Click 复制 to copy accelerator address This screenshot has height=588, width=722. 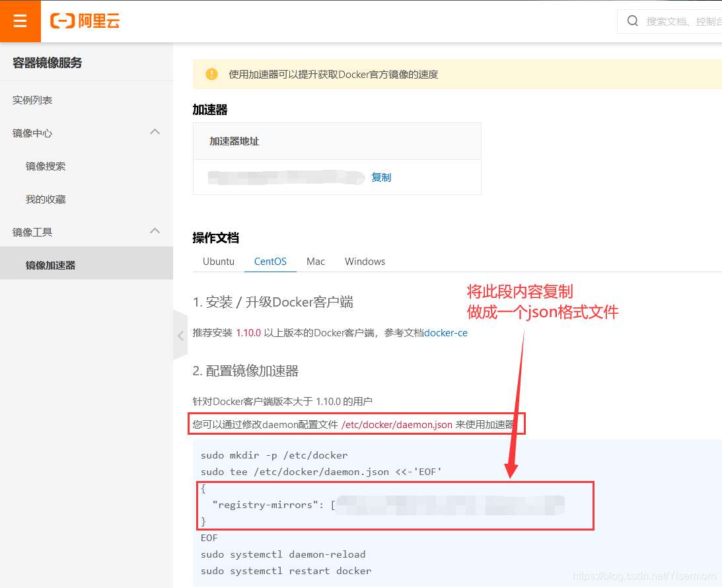click(381, 177)
